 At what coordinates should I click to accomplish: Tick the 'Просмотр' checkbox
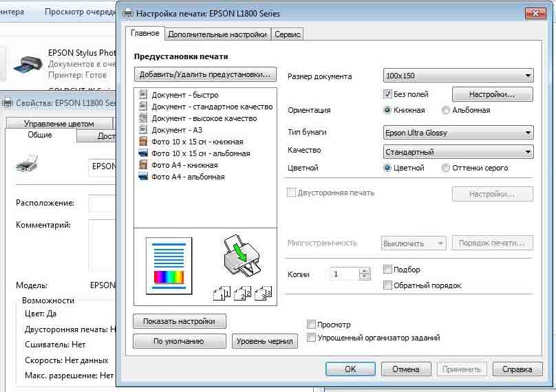311,324
